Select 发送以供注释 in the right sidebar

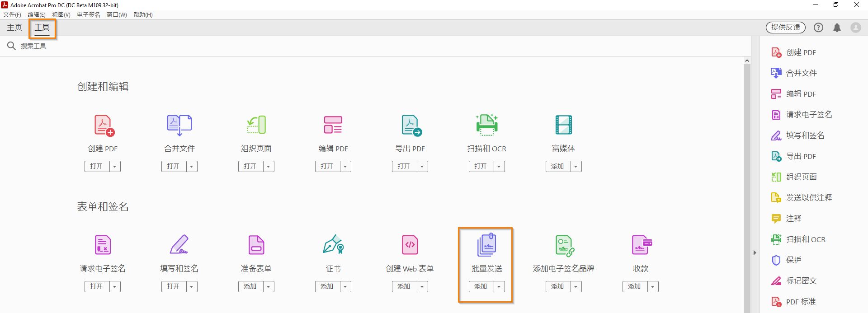click(x=801, y=198)
